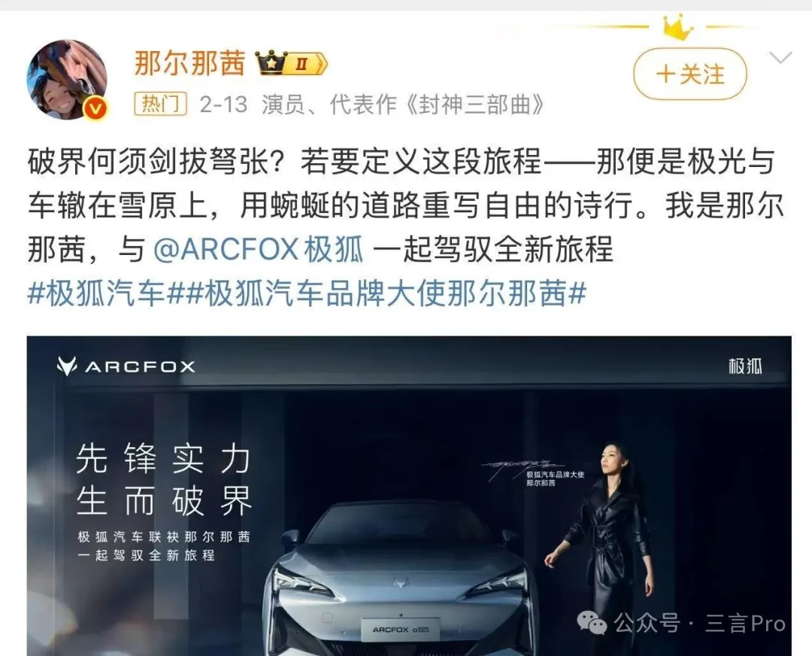Open the 那尔那茜 username link

(189, 64)
